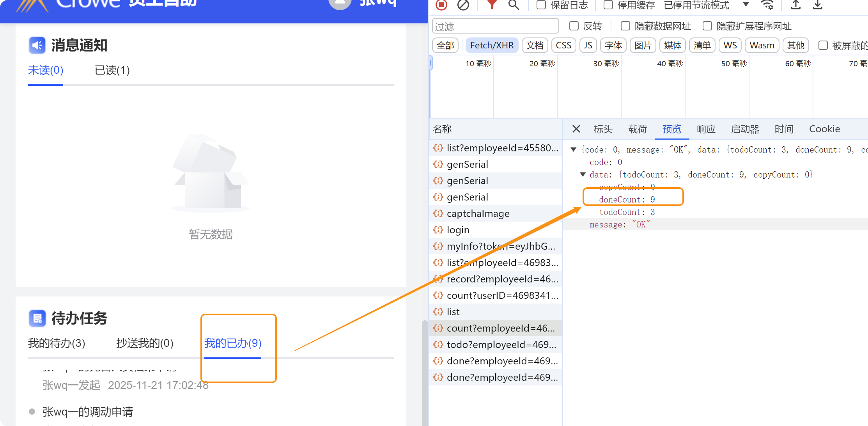The image size is (868, 426).
Task: Click the export HAR download icon
Action: pos(818,5)
